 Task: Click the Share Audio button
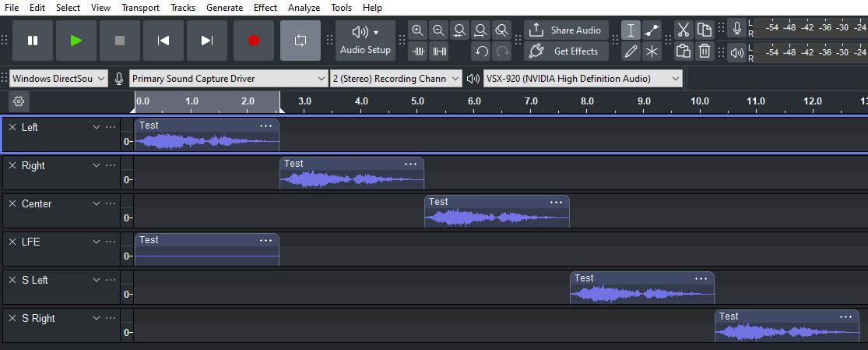pos(566,30)
